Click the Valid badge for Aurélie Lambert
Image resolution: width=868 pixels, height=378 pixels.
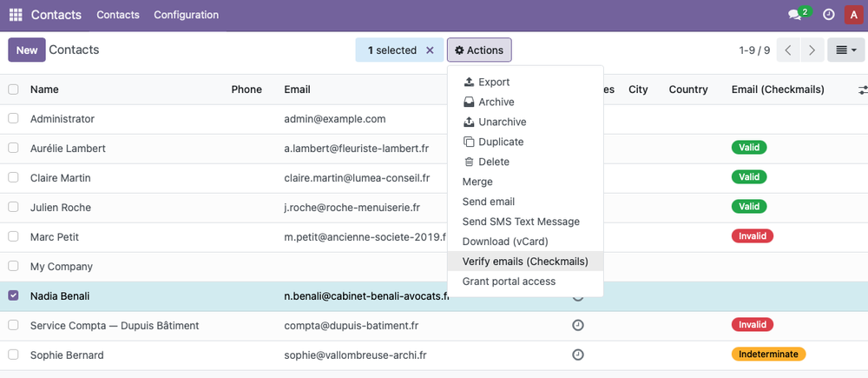(749, 148)
